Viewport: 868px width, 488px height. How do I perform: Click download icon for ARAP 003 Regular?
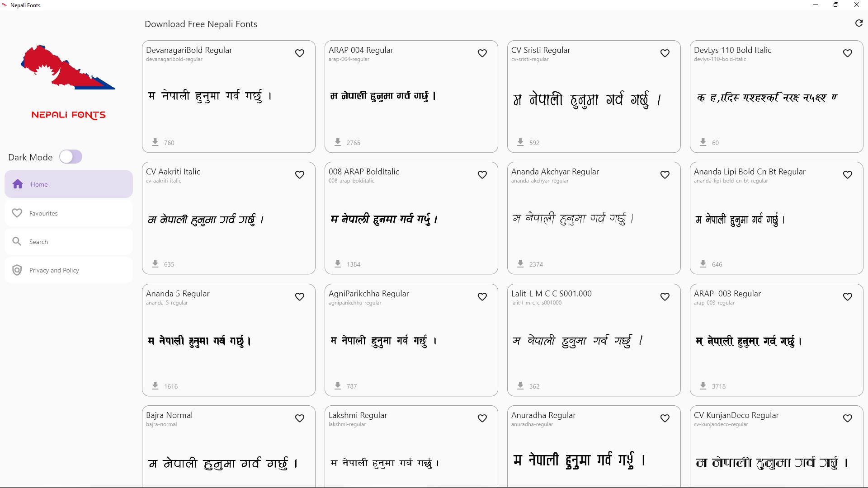(703, 385)
